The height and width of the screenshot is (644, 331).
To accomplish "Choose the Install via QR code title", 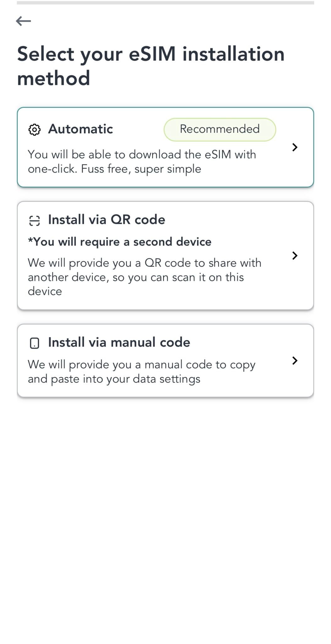I will [x=107, y=220].
